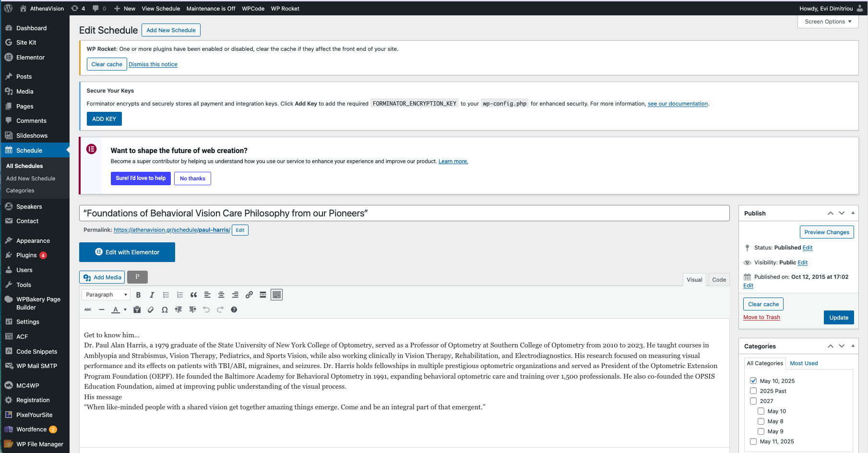
Task: Open the Paragraph format dropdown
Action: pos(106,295)
